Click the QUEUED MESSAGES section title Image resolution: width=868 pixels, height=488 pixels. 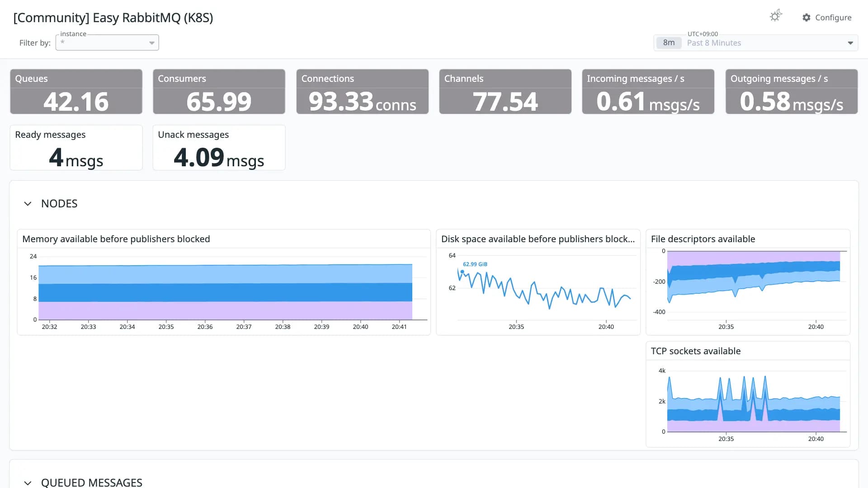92,483
